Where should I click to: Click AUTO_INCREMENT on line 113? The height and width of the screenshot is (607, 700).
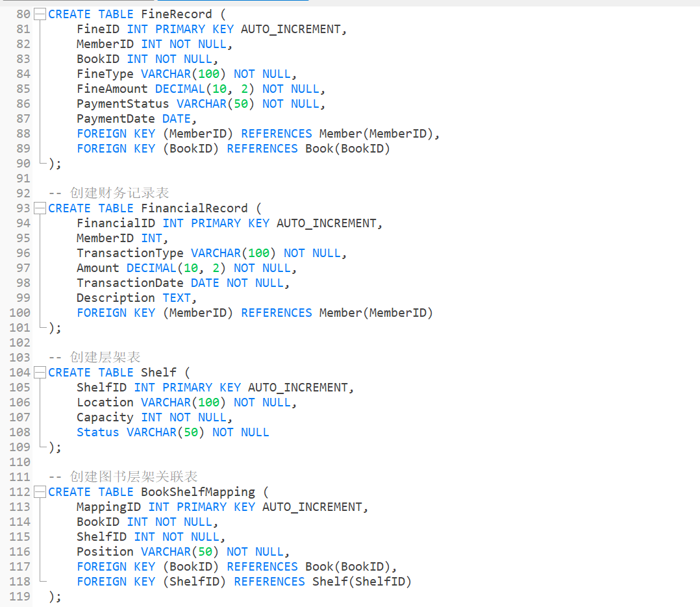click(312, 507)
